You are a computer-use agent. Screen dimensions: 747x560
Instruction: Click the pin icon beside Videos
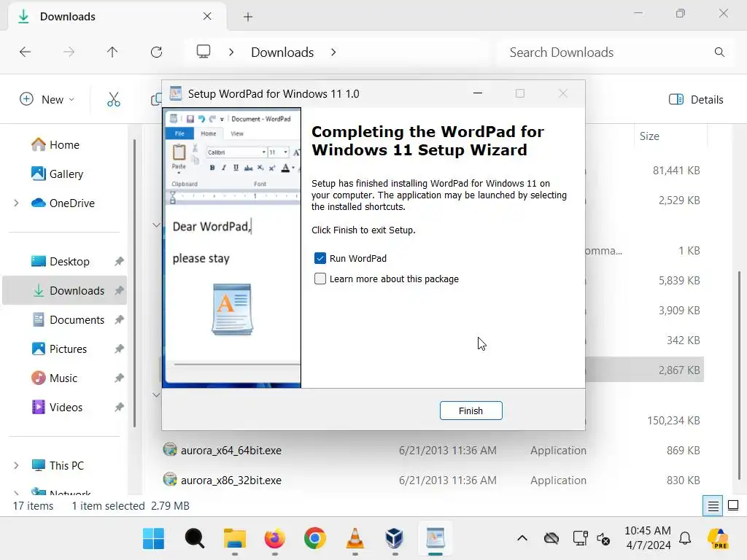click(119, 407)
